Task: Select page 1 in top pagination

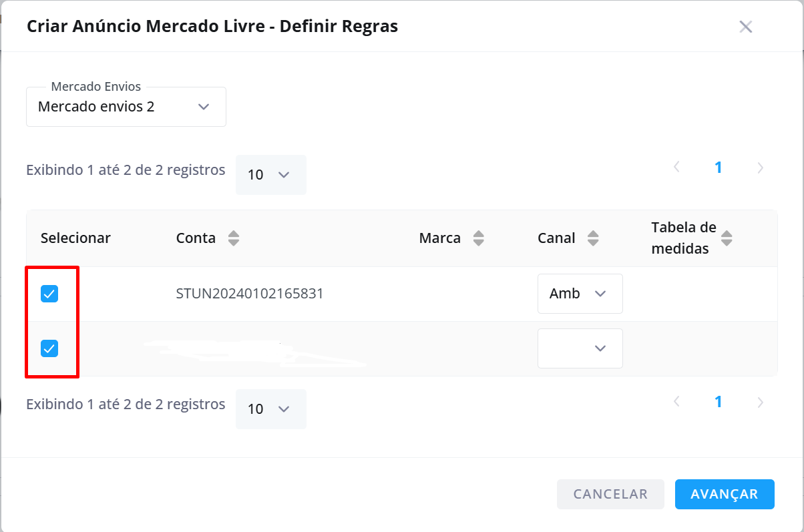Action: click(x=719, y=168)
